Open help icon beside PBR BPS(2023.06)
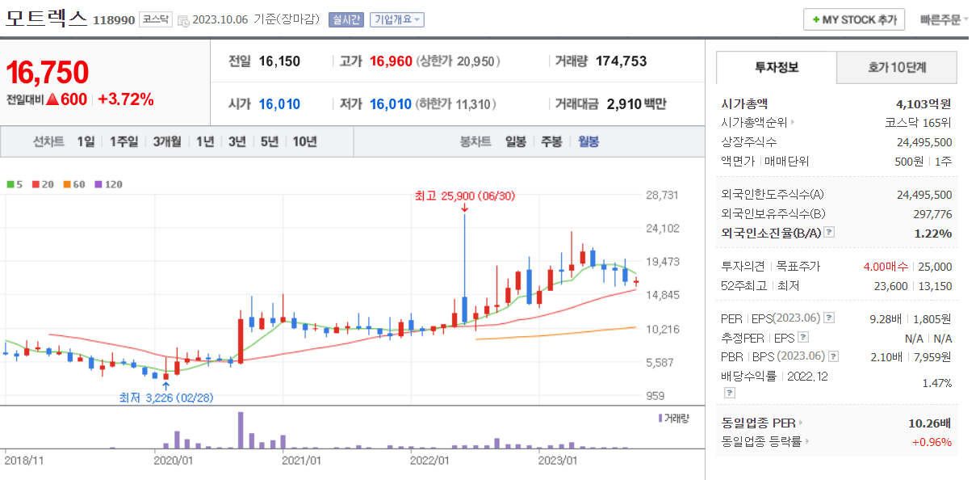Screen dimensions: 980x480 pyautogui.click(x=833, y=356)
